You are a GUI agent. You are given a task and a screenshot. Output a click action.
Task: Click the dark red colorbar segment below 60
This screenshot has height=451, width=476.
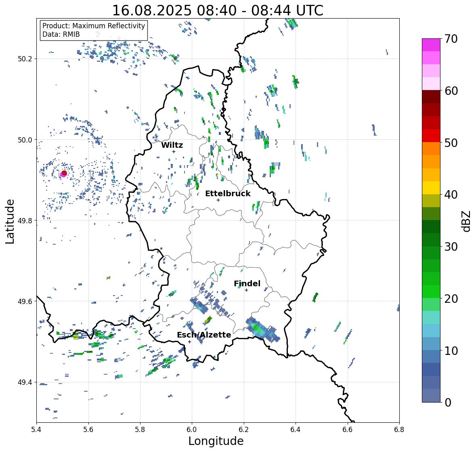(x=431, y=97)
